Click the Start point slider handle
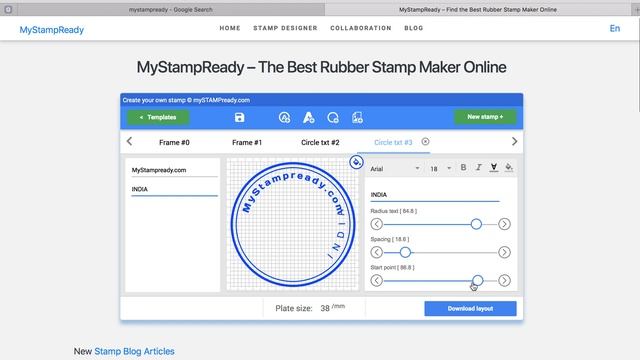Screen dimensions: 640x360 click(478, 280)
